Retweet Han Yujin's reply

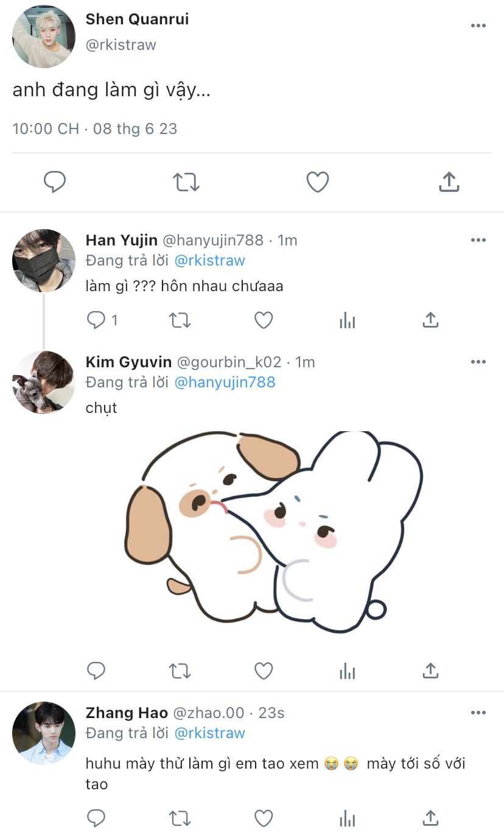tap(180, 320)
